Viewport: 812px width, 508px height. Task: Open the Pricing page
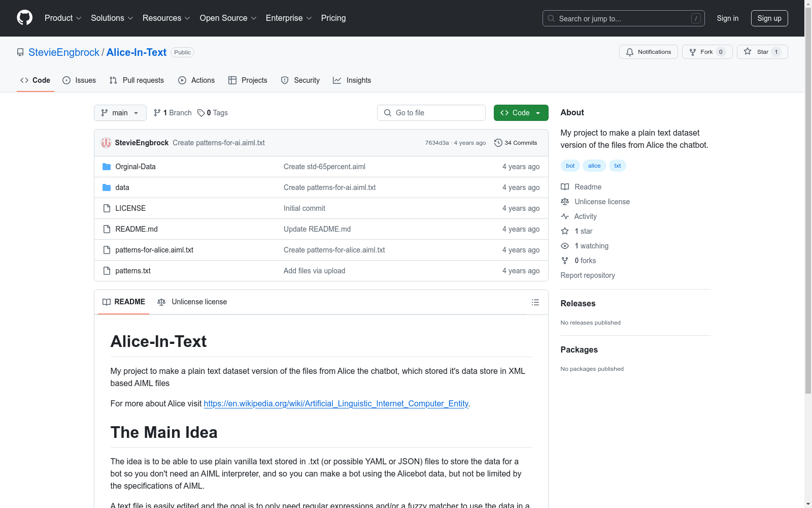pyautogui.click(x=333, y=18)
